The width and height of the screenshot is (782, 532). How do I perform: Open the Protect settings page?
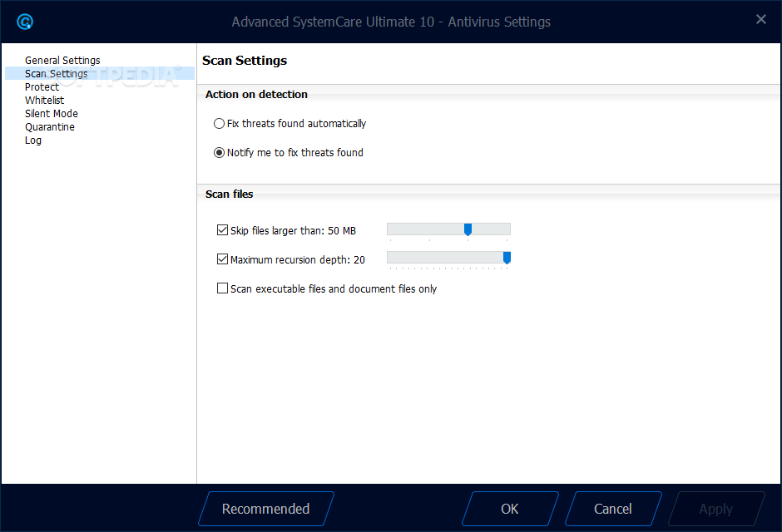42,86
